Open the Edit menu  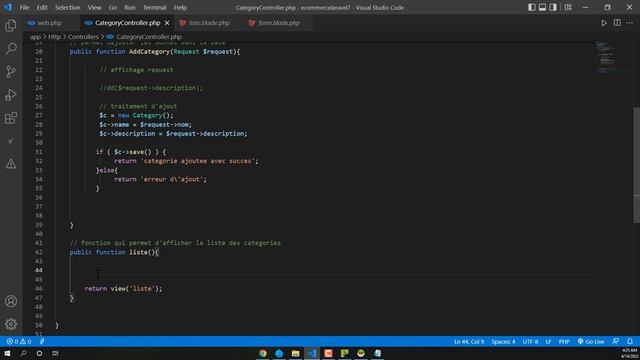pyautogui.click(x=42, y=8)
